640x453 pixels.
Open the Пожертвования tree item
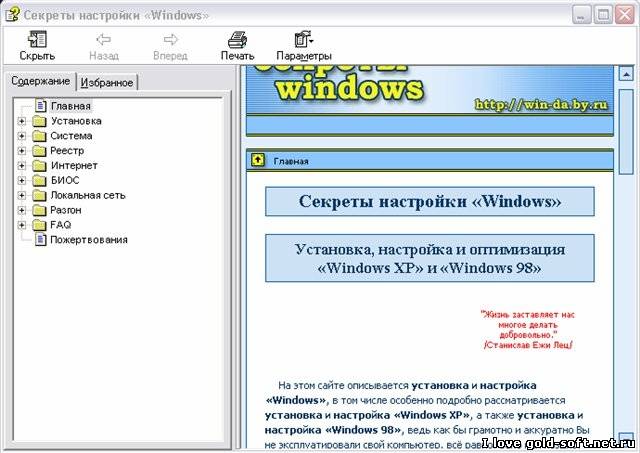89,240
